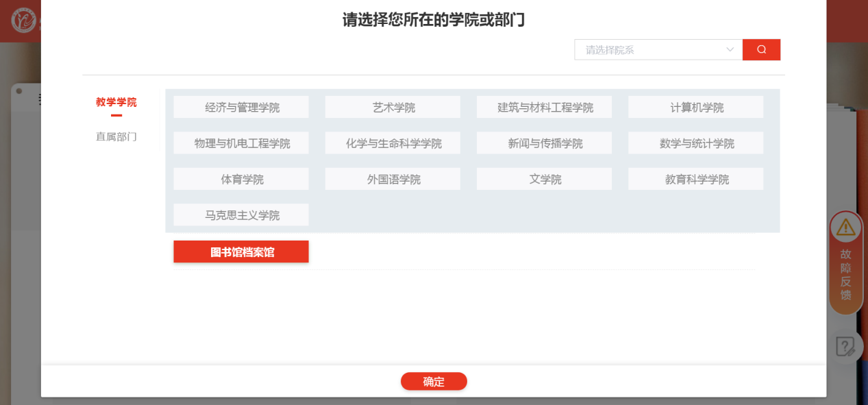Select 计算机学院 as your department
Viewport: 868px width, 405px height.
pos(695,106)
